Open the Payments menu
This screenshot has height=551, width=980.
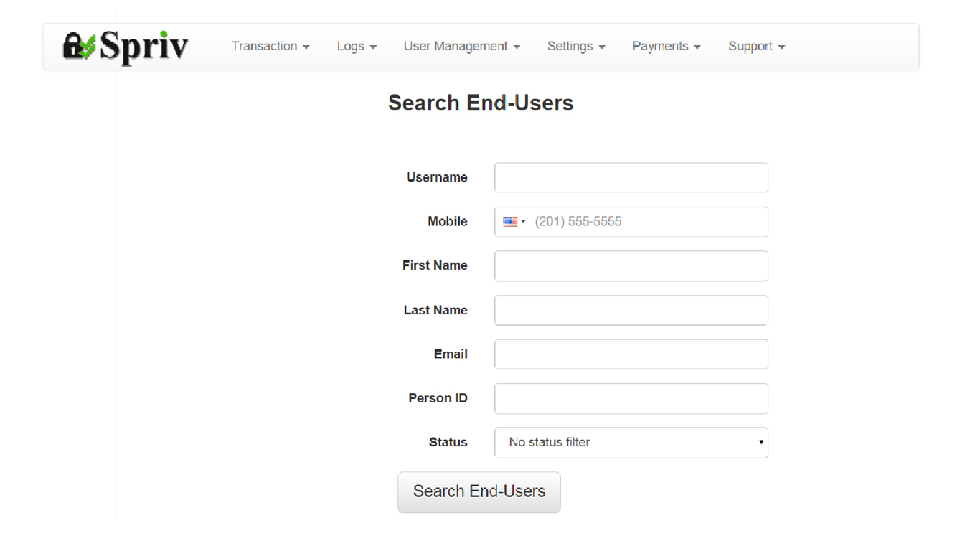666,46
